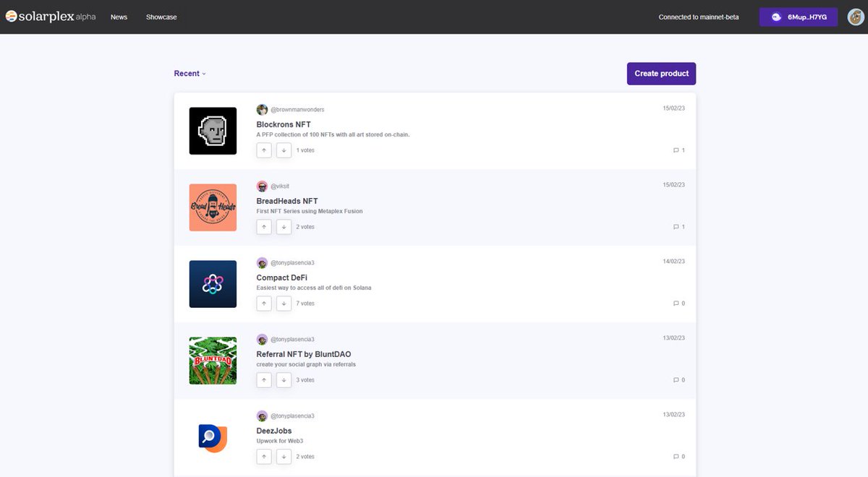Open comments icon for Compact DeFi
This screenshot has width=868, height=477.
point(676,304)
